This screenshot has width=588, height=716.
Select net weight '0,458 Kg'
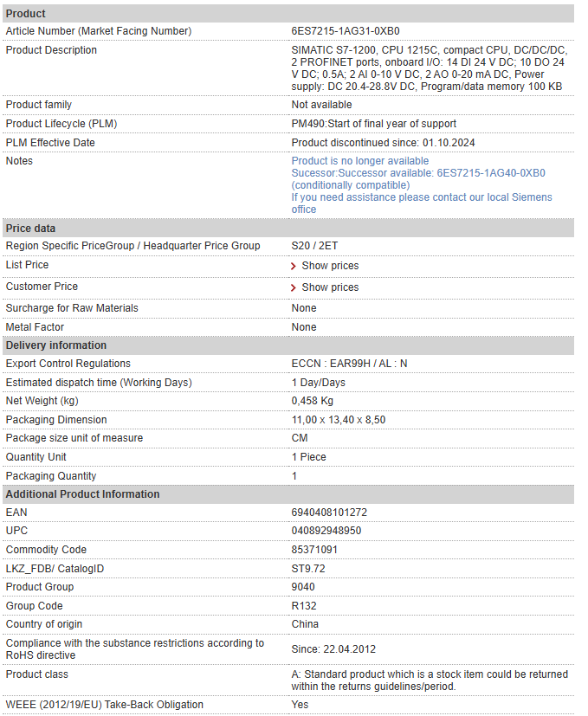(x=313, y=401)
